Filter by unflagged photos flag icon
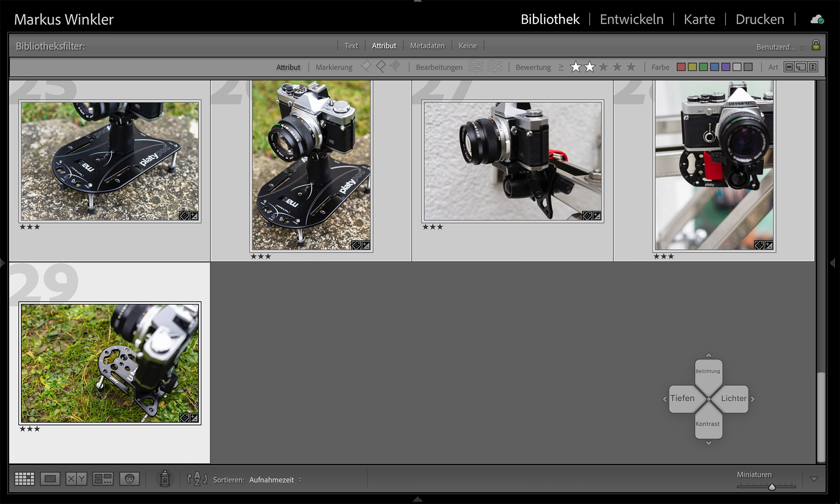The height and width of the screenshot is (504, 840). tap(381, 66)
